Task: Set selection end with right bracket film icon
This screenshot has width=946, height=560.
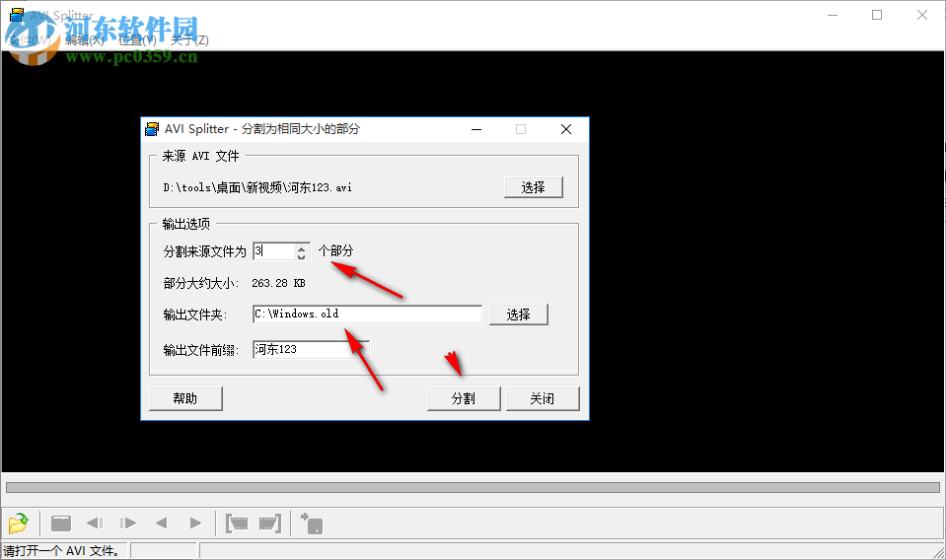Action: [x=269, y=524]
